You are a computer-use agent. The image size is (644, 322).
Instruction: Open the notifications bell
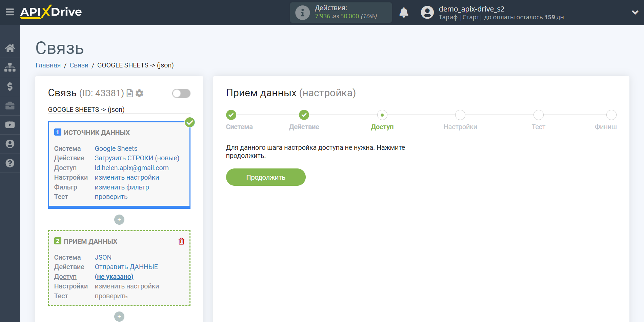tap(404, 13)
